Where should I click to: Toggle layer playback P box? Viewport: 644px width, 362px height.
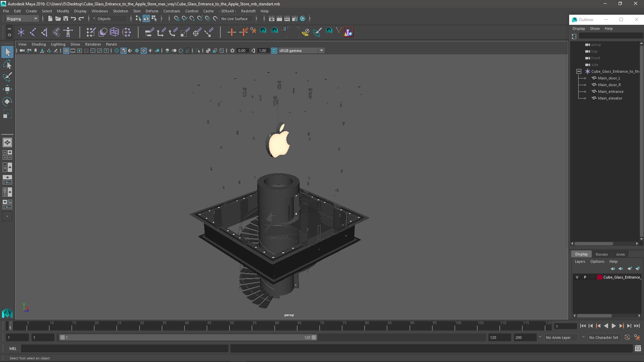click(585, 277)
